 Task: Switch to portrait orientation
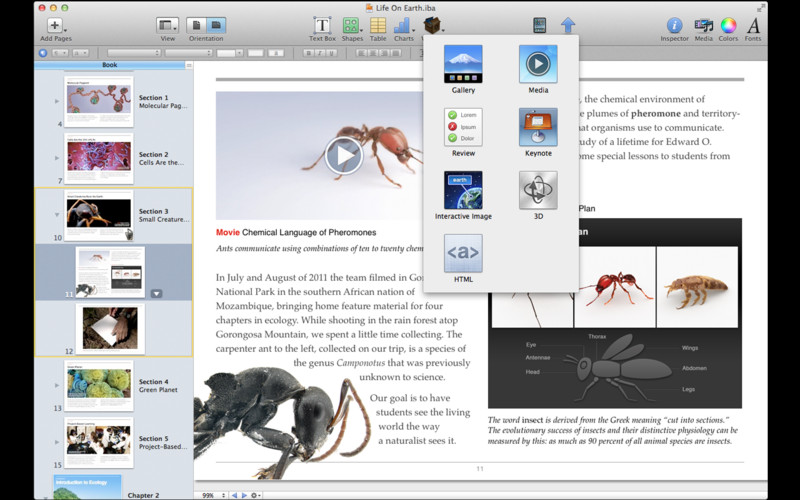(x=197, y=25)
